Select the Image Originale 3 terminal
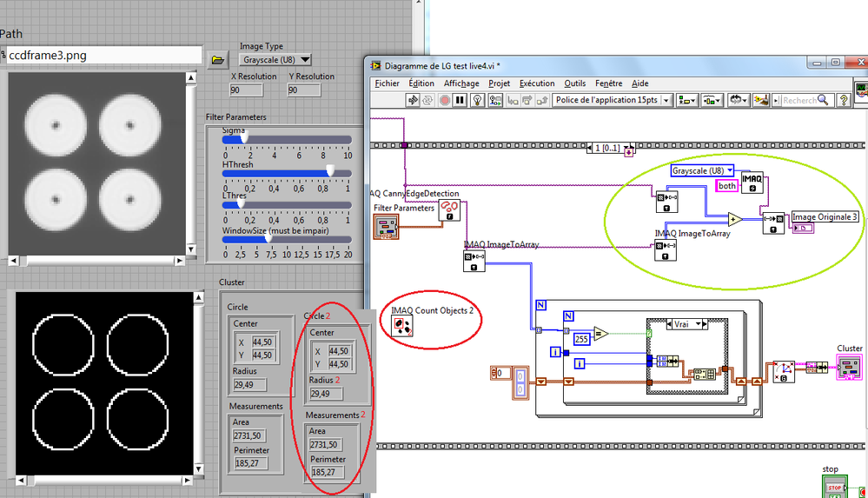 point(803,229)
